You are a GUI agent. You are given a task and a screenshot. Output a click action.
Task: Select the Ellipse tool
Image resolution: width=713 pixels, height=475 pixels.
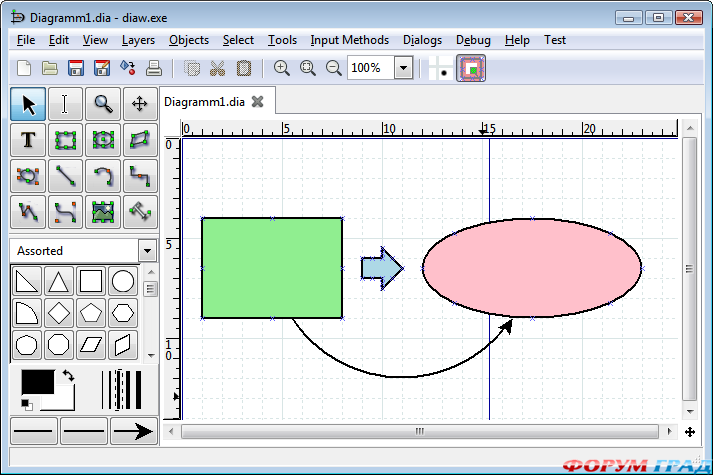pos(103,140)
